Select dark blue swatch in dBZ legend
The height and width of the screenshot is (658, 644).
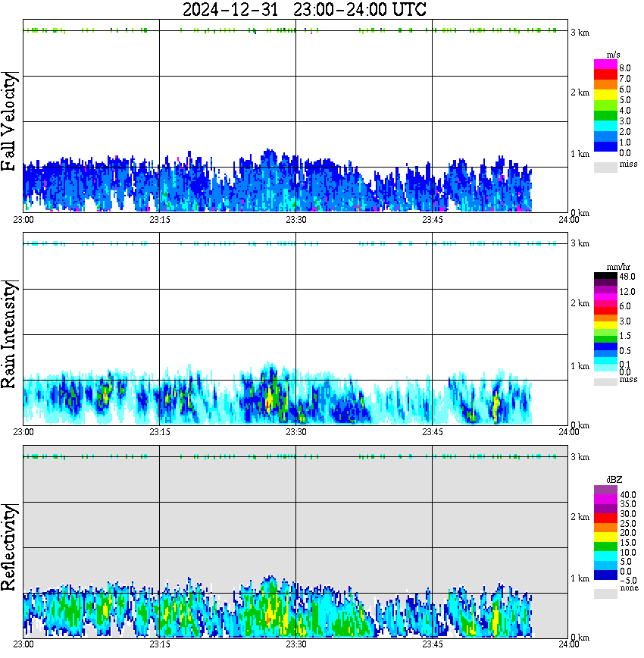click(605, 575)
